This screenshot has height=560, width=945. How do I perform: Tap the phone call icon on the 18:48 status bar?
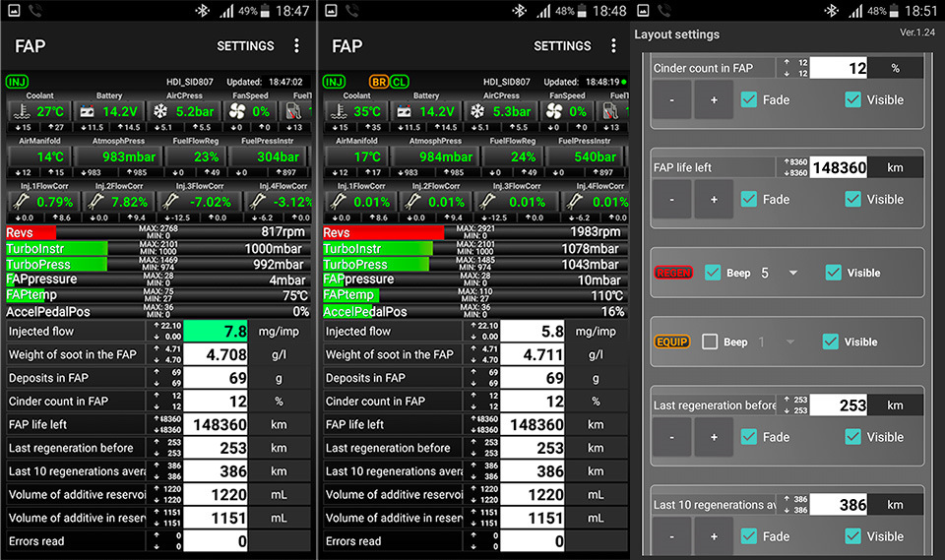(x=352, y=10)
